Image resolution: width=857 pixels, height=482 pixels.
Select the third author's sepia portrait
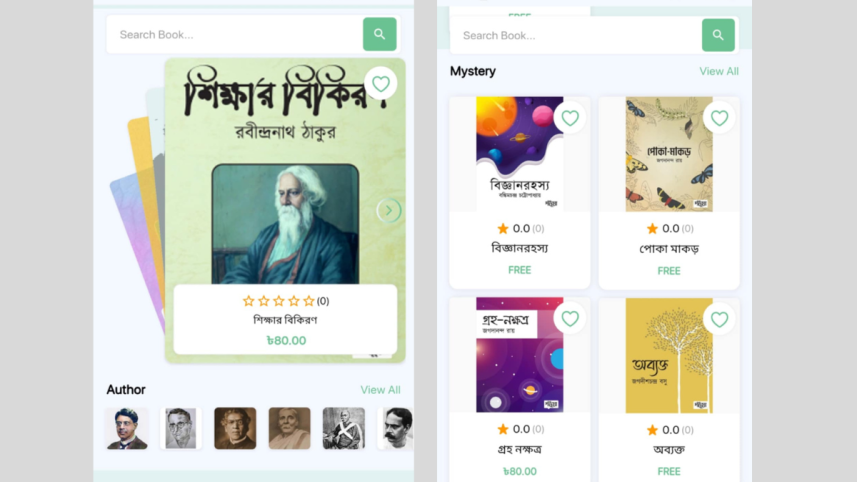[235, 428]
